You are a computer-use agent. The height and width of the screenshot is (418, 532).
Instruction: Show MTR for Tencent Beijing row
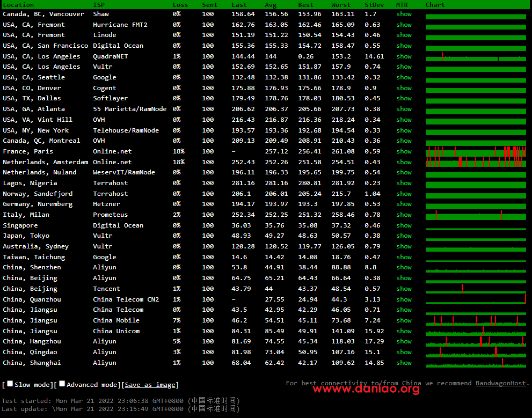[x=404, y=289]
